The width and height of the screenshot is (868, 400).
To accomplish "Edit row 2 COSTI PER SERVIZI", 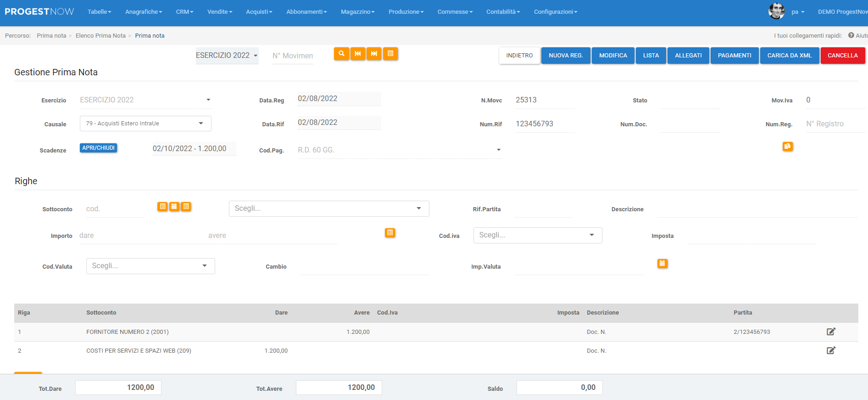I will [831, 350].
